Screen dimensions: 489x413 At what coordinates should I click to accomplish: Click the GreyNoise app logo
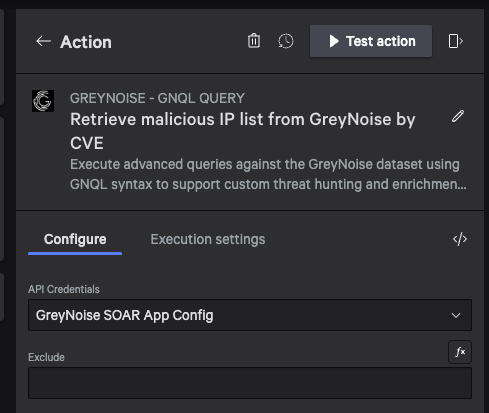tap(43, 101)
